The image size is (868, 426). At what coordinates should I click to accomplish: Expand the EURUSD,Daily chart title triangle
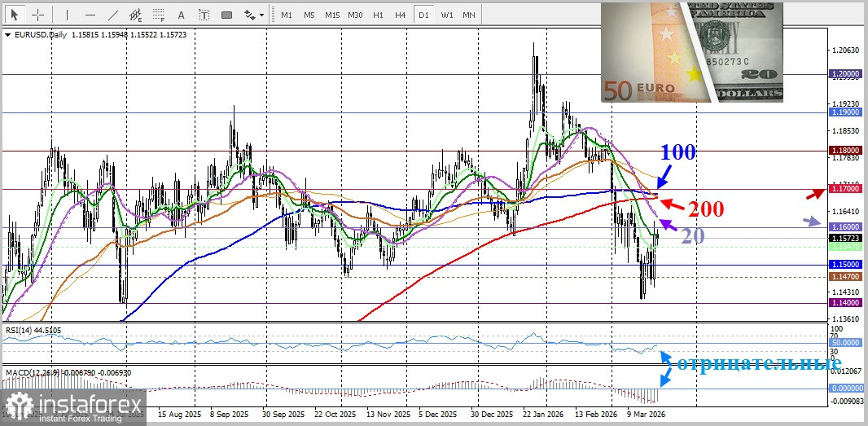click(x=7, y=35)
